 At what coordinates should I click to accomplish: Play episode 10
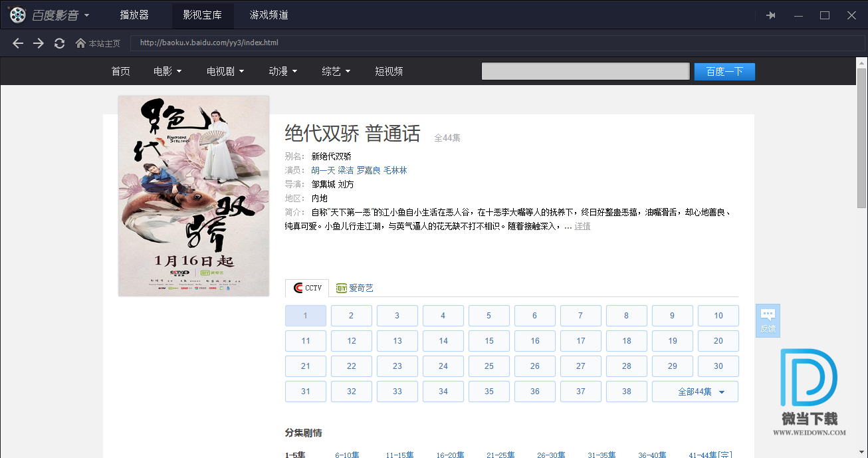pyautogui.click(x=718, y=316)
